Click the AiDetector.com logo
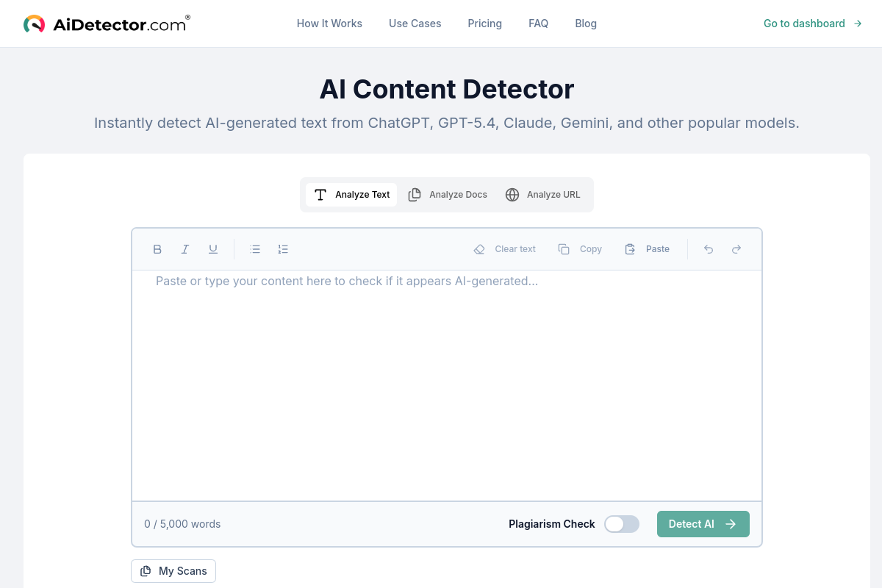This screenshot has height=588, width=882. (x=107, y=24)
